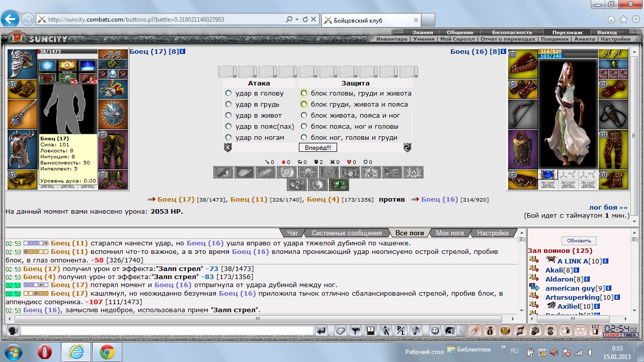Choose 'блок головы, груди и живота' defense
The height and width of the screenshot is (362, 644).
[x=304, y=93]
